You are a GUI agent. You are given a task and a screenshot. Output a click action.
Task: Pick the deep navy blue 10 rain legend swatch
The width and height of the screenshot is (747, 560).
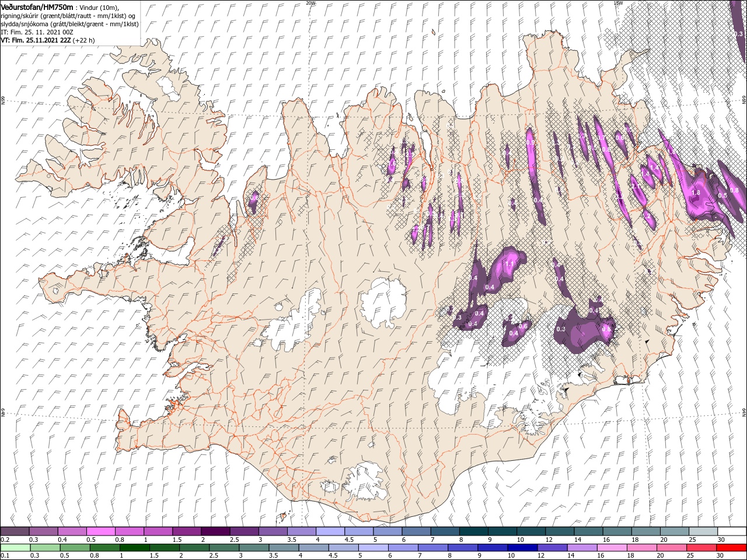(x=522, y=547)
